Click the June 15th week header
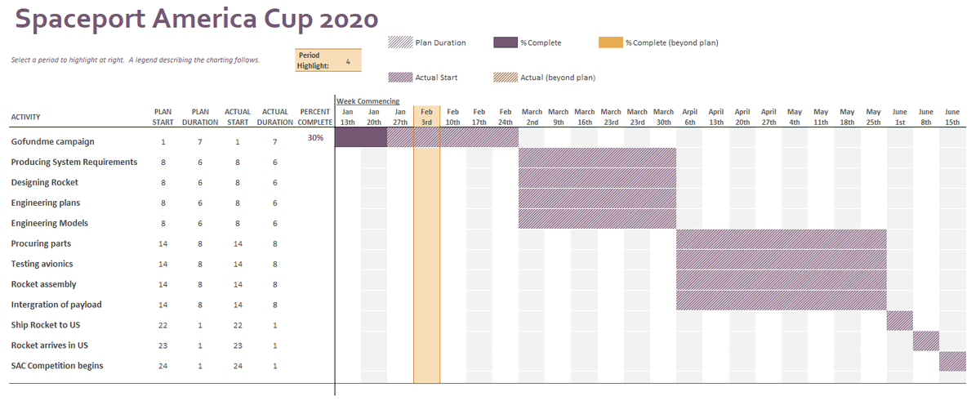 (x=952, y=117)
